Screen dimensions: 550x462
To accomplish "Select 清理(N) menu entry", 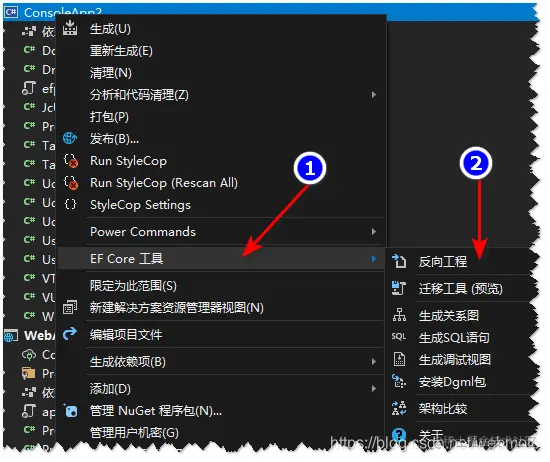I will (x=222, y=73).
